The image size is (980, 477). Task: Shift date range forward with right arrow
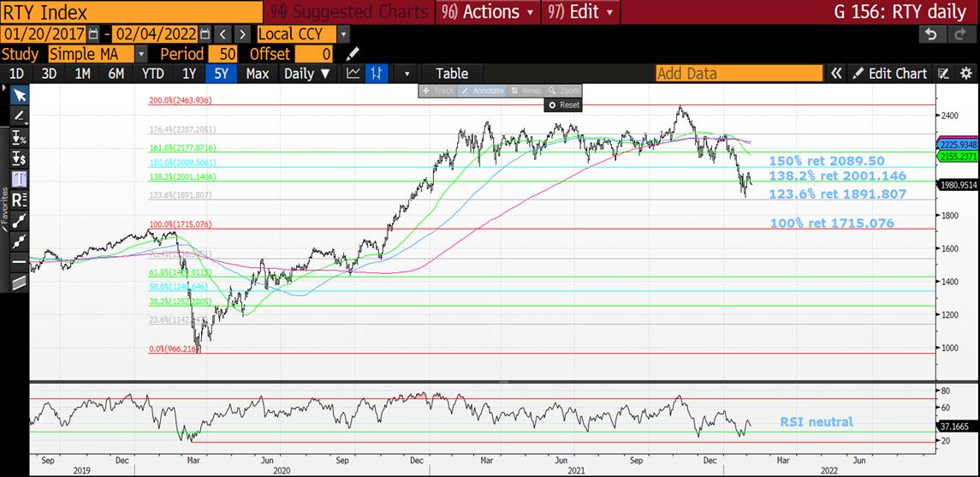pos(243,33)
